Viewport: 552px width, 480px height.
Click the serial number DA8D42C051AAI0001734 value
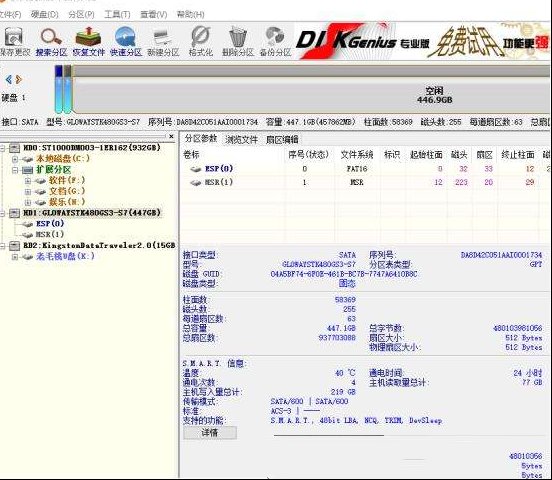[x=501, y=255]
